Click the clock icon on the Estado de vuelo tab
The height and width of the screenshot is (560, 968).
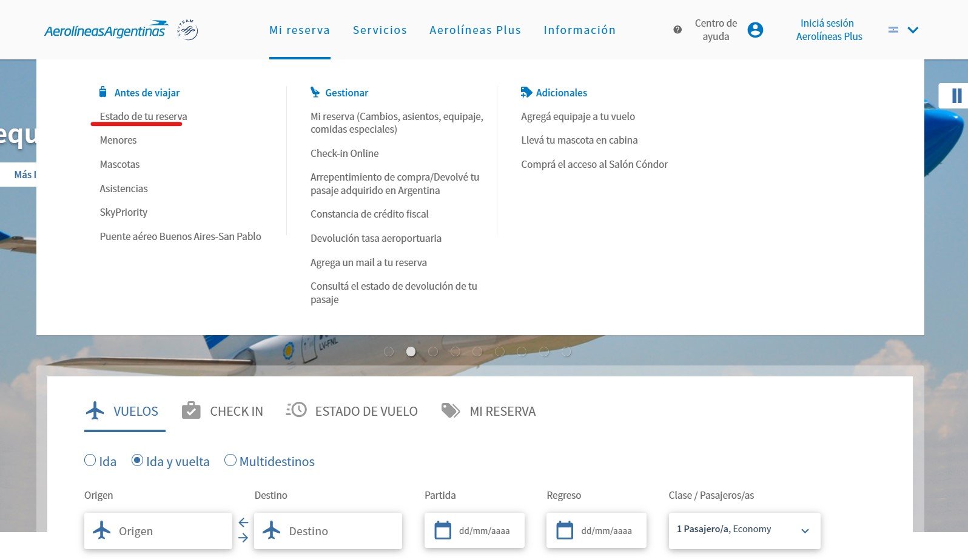click(296, 410)
